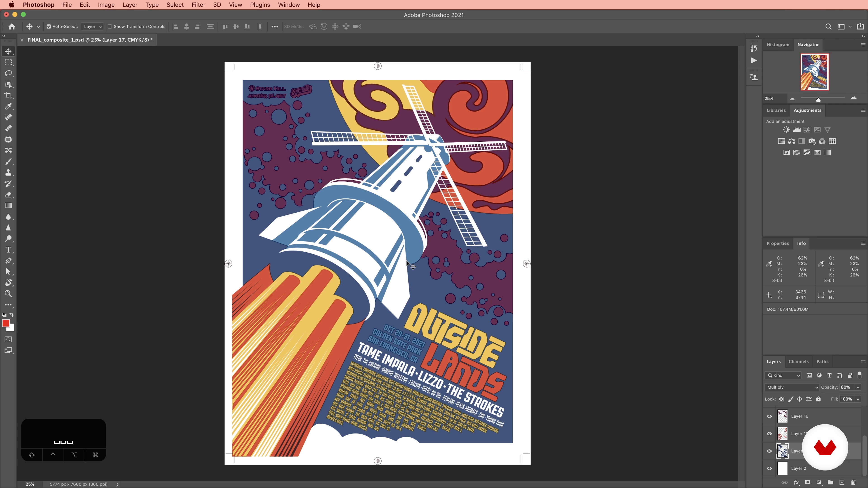This screenshot has height=488, width=868.
Task: Expand status bar info chevron
Action: click(117, 484)
